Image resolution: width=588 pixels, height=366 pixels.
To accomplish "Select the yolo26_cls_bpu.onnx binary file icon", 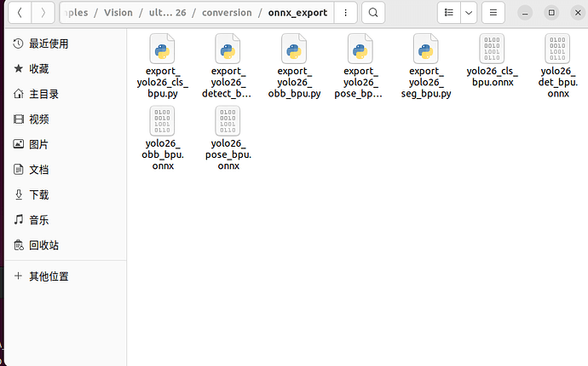I will tap(492, 49).
